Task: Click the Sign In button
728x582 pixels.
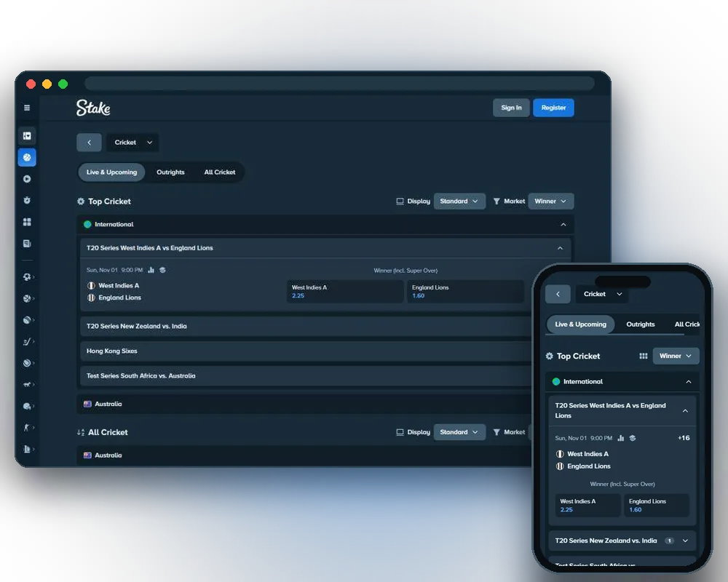Action: [511, 108]
